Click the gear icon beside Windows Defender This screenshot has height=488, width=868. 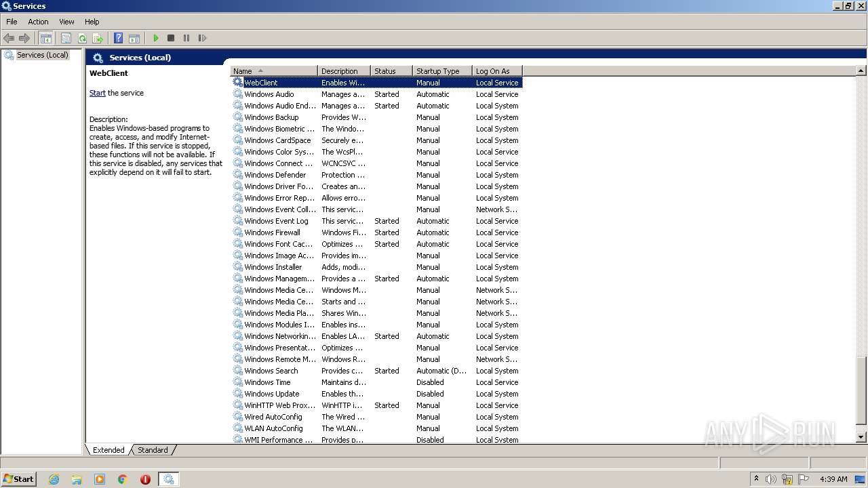[237, 174]
